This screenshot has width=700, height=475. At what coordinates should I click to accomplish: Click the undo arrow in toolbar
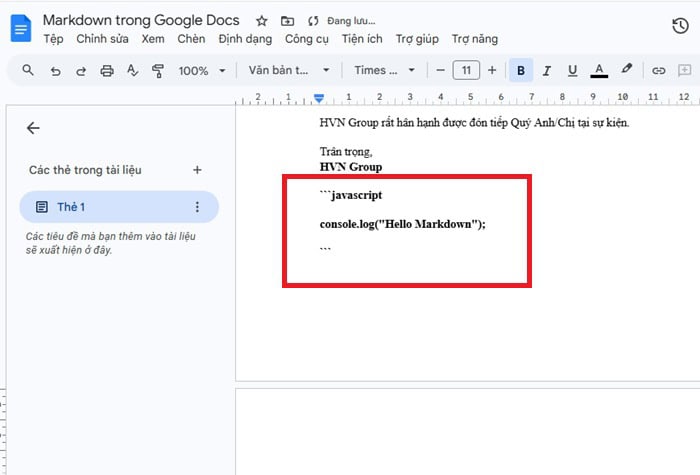click(x=55, y=71)
